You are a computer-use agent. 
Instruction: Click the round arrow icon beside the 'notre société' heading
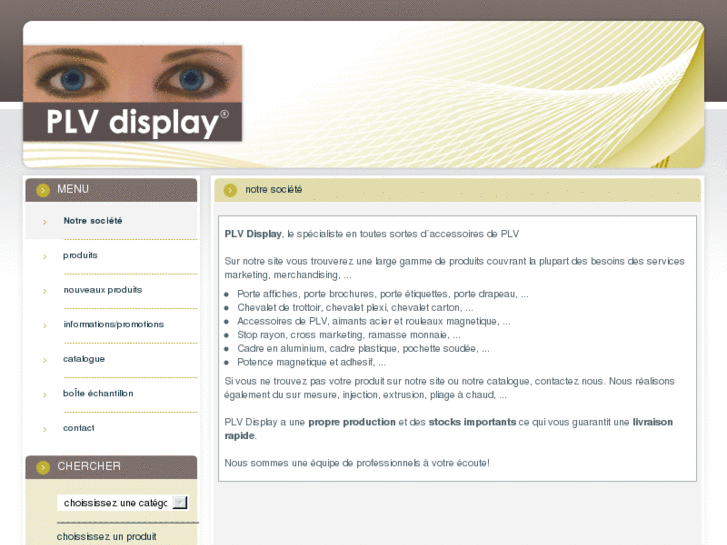pyautogui.click(x=230, y=190)
